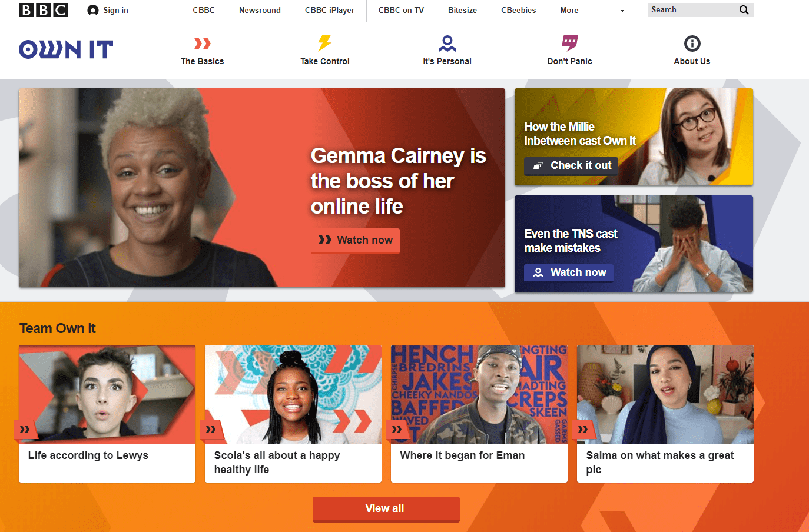The width and height of the screenshot is (809, 532).
Task: Open The Basics double-chevron icon
Action: 203,44
